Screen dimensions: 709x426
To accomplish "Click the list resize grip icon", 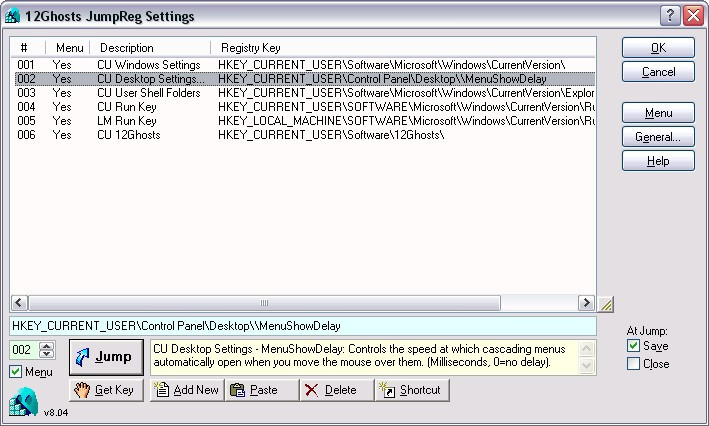I will tap(606, 304).
